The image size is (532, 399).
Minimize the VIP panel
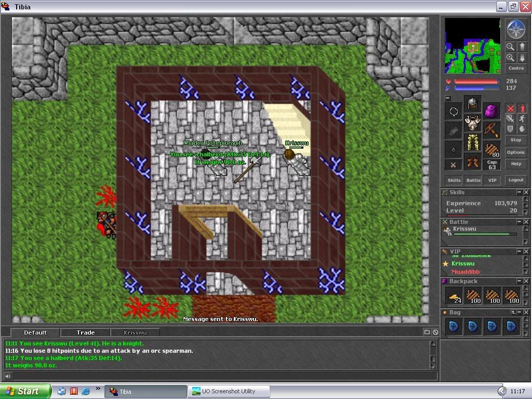519,251
